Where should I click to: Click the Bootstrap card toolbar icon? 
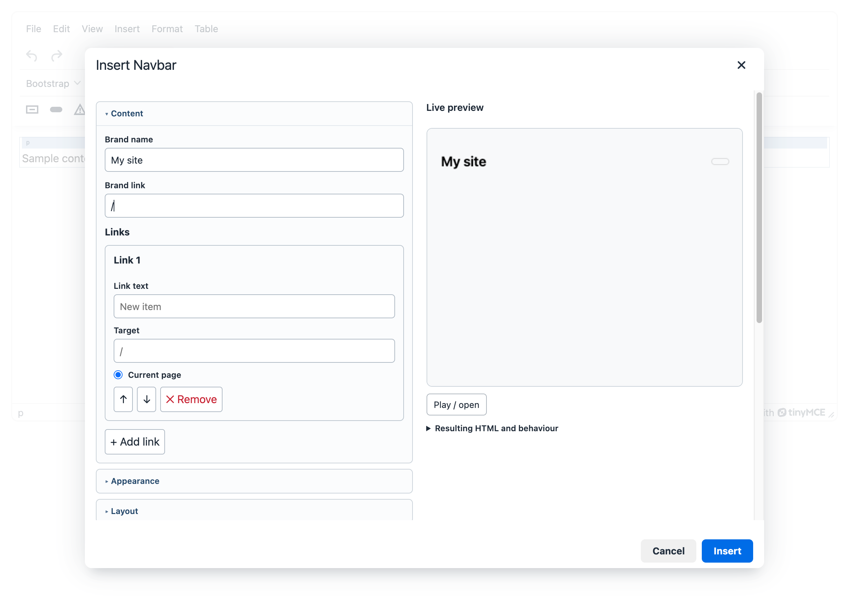[x=32, y=109]
